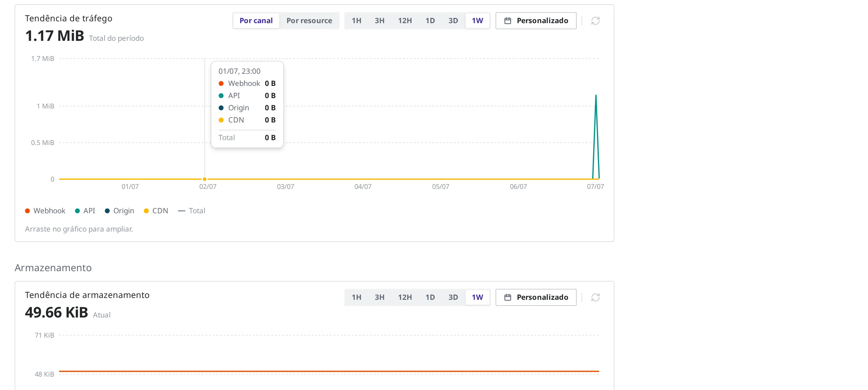This screenshot has width=868, height=390.
Task: Click the orange storage line in chart
Action: coord(329,371)
